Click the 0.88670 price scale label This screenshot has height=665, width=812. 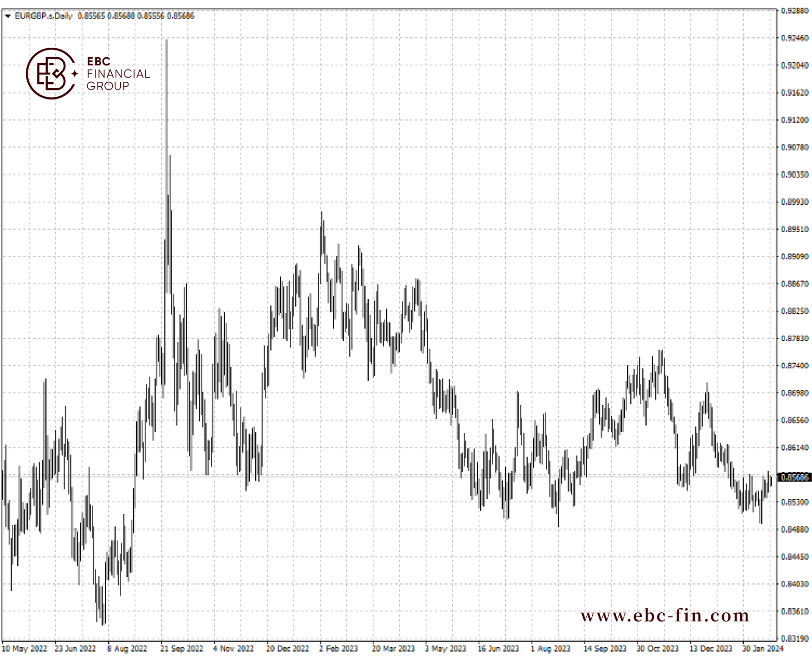[795, 284]
